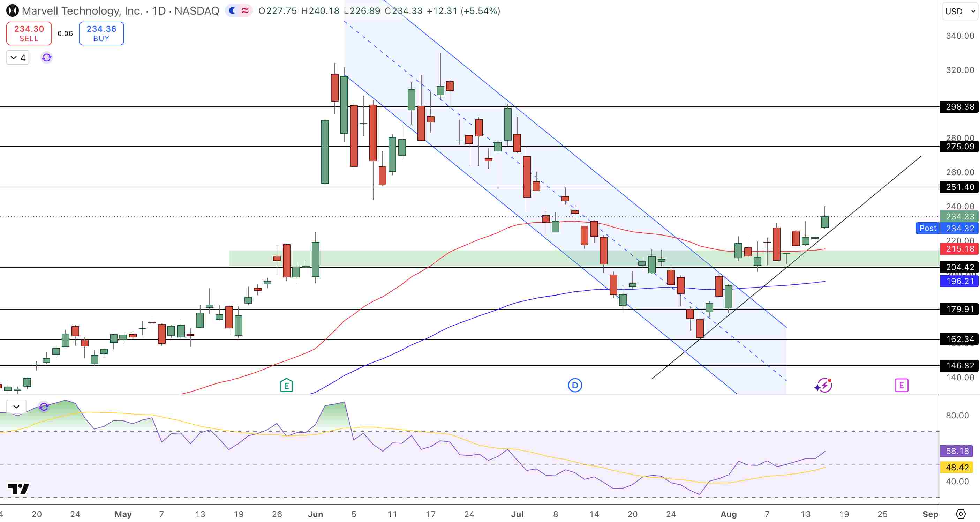Image resolution: width=980 pixels, height=522 pixels.
Task: Click the H240.18 high value in header
Action: (x=320, y=11)
